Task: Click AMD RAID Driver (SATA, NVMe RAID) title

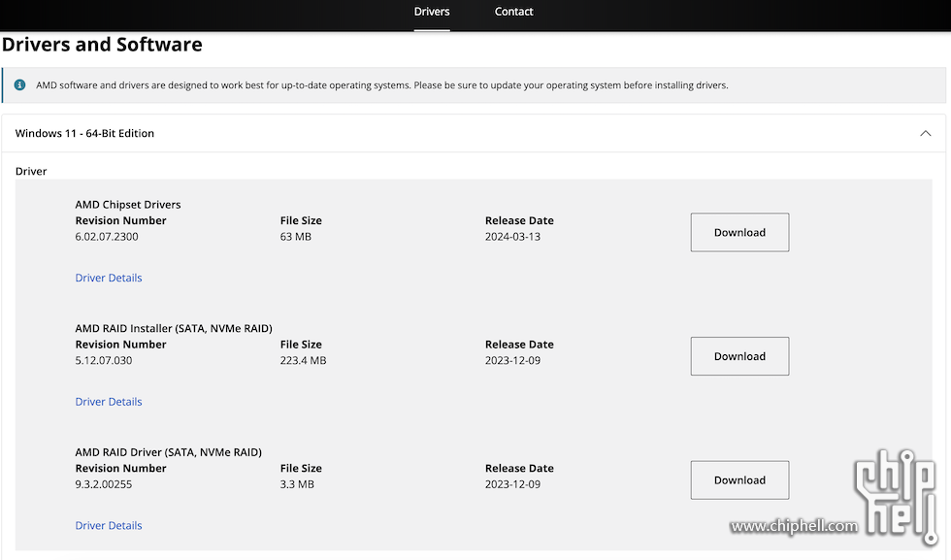Action: coord(169,452)
